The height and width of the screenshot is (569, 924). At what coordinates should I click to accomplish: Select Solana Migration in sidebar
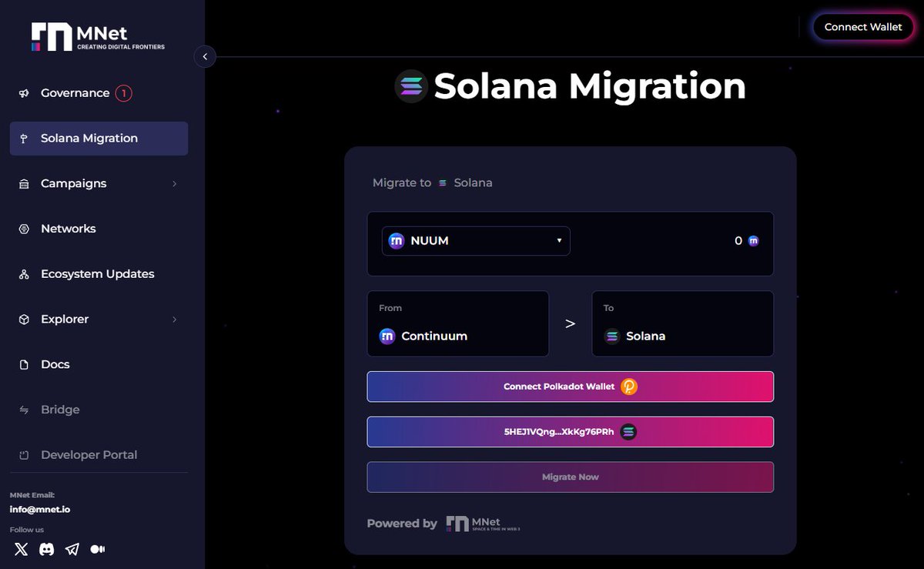tap(99, 139)
